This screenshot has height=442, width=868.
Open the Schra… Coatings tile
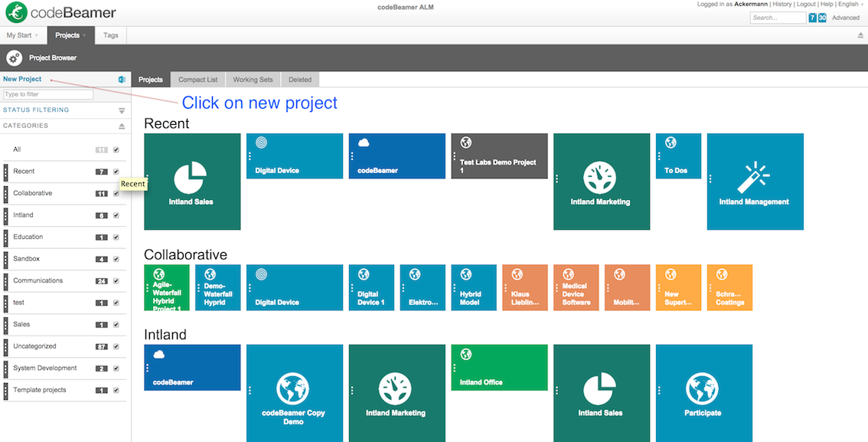tap(729, 287)
